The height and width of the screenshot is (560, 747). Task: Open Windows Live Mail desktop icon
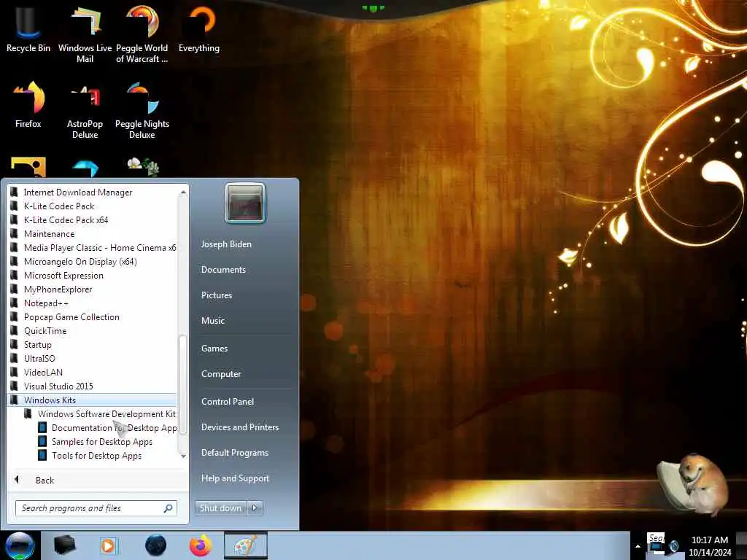(x=85, y=34)
